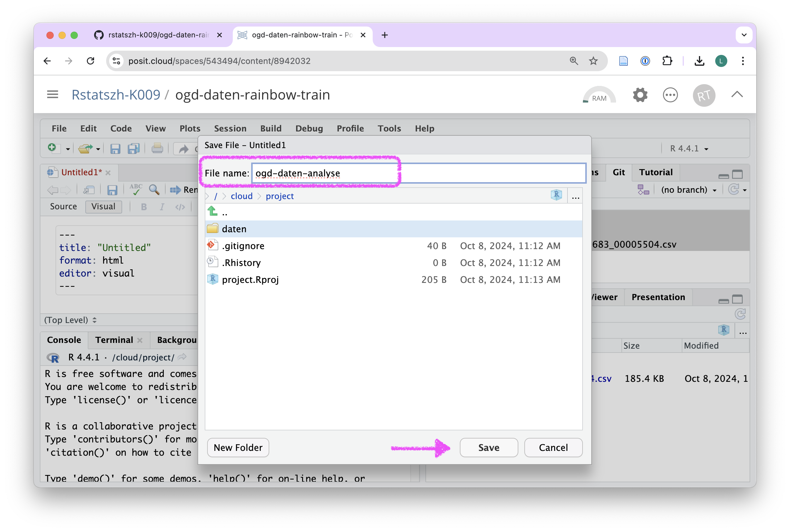Click the Open File folder icon

coord(85,148)
